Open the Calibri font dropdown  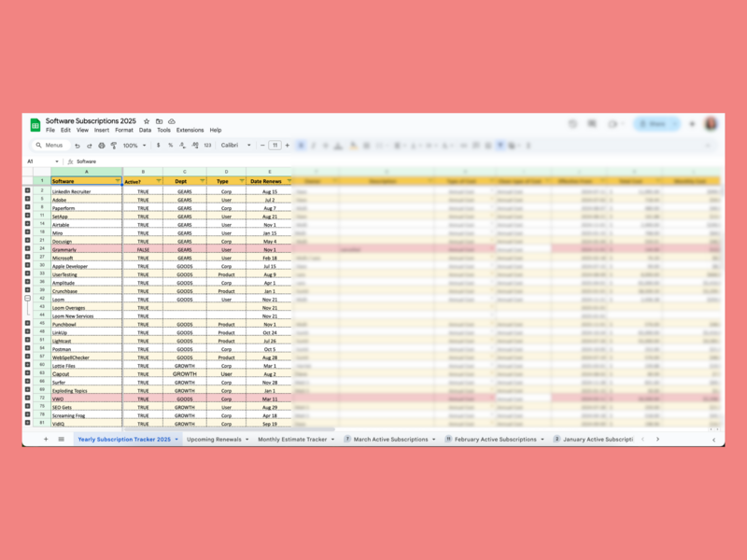[x=236, y=146]
